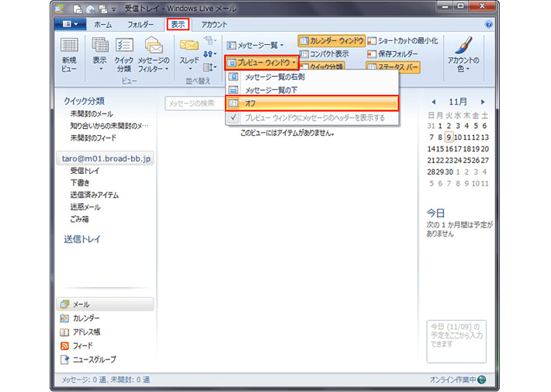Go to next month in calendar

point(483,102)
